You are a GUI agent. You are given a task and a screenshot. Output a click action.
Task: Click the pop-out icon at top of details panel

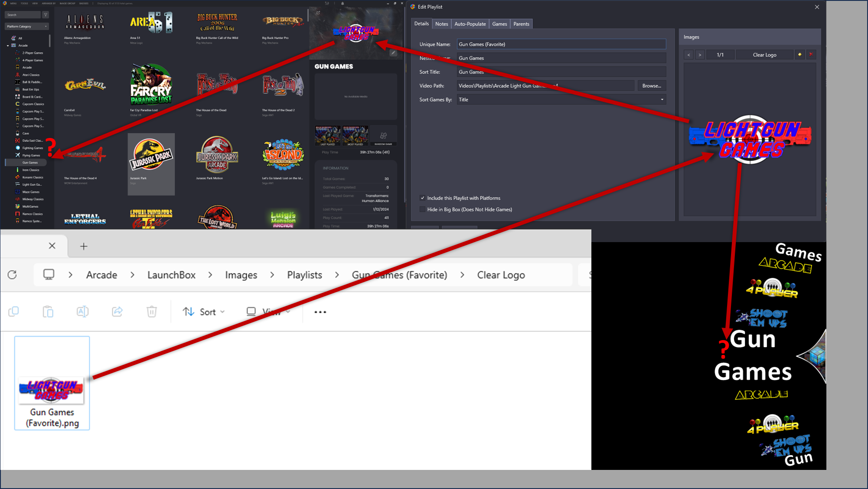[318, 13]
